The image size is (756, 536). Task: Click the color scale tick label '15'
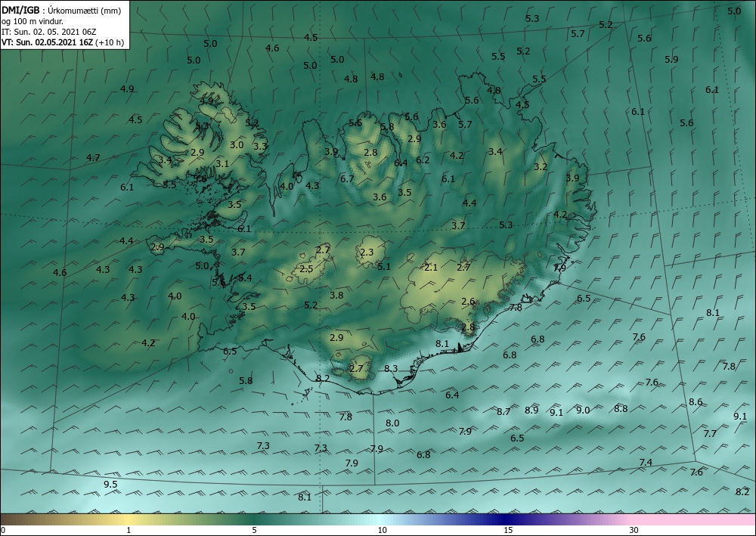(508, 530)
